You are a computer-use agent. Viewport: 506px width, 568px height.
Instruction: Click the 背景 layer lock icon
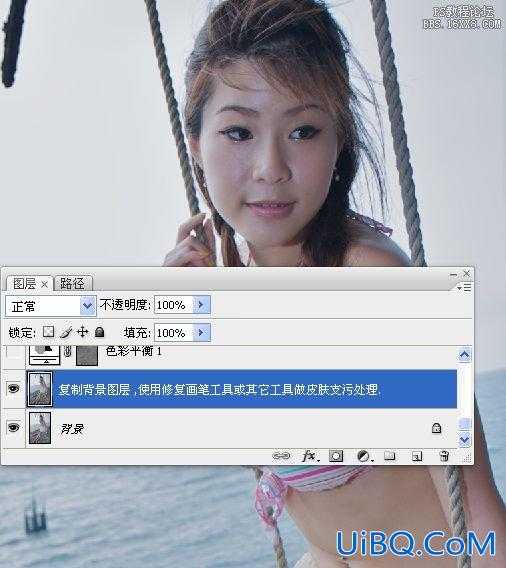(436, 428)
